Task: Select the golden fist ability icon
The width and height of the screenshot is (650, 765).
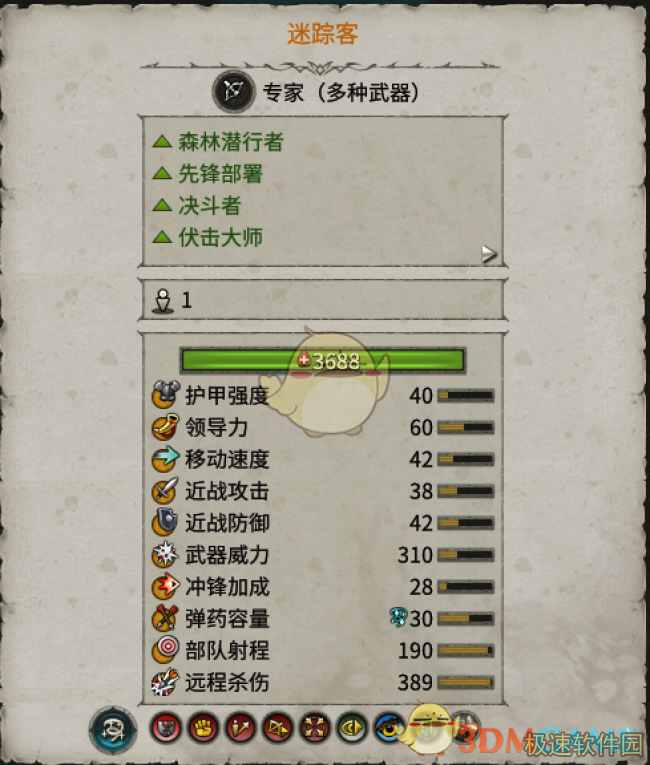Action: 203,728
